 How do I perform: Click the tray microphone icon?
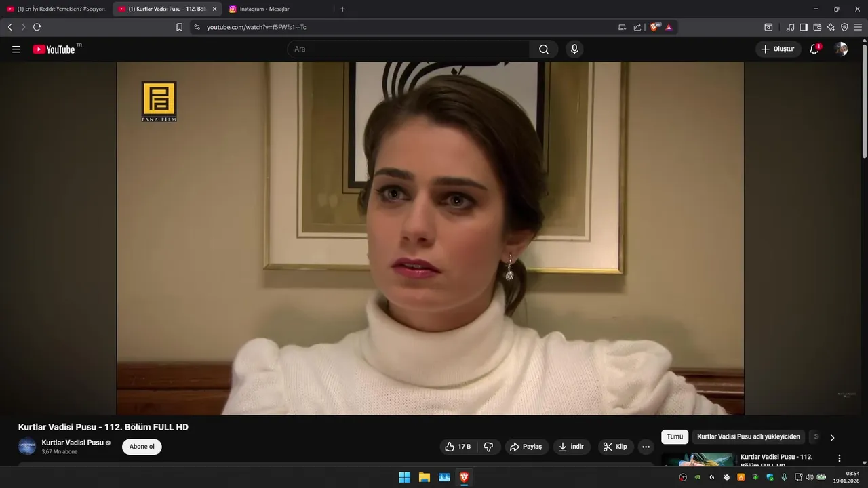click(785, 477)
